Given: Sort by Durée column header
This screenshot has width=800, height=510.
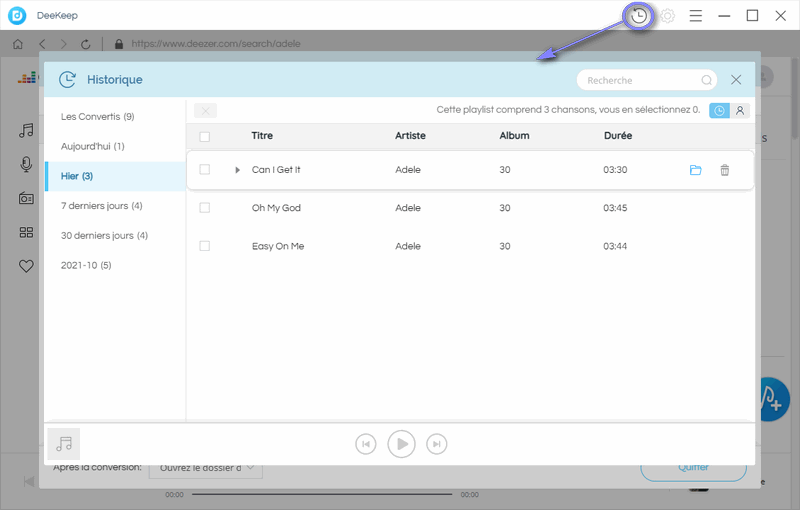Looking at the screenshot, I should tap(618, 136).
